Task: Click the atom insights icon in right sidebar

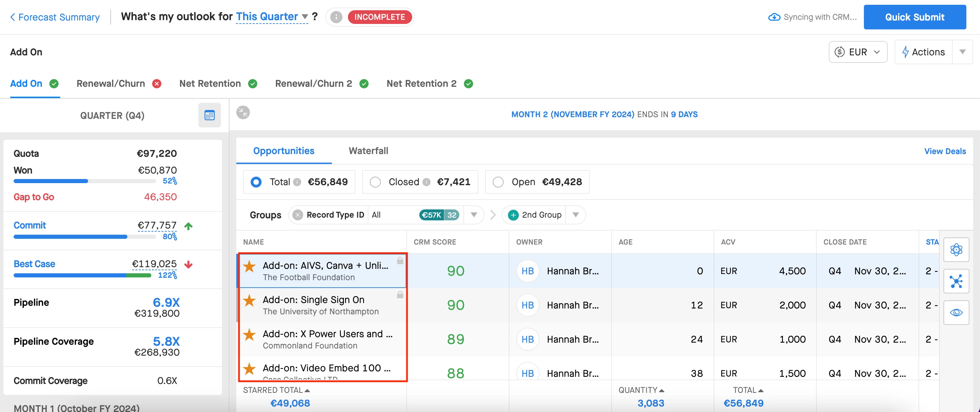Action: (956, 250)
